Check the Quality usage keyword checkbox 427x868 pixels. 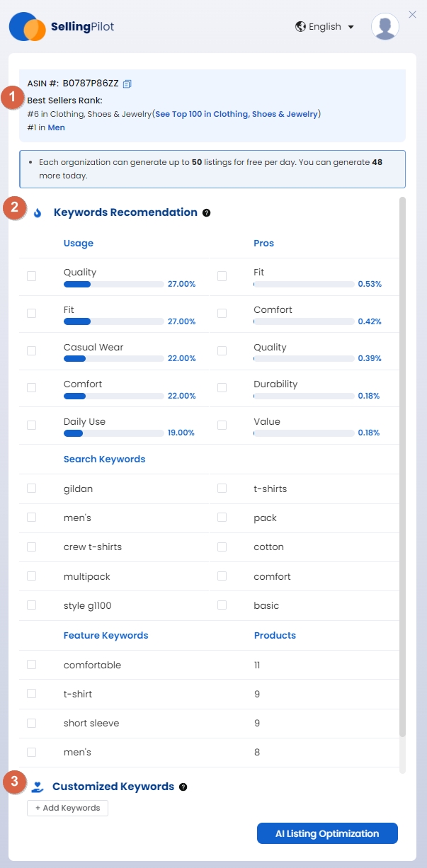pyautogui.click(x=31, y=276)
